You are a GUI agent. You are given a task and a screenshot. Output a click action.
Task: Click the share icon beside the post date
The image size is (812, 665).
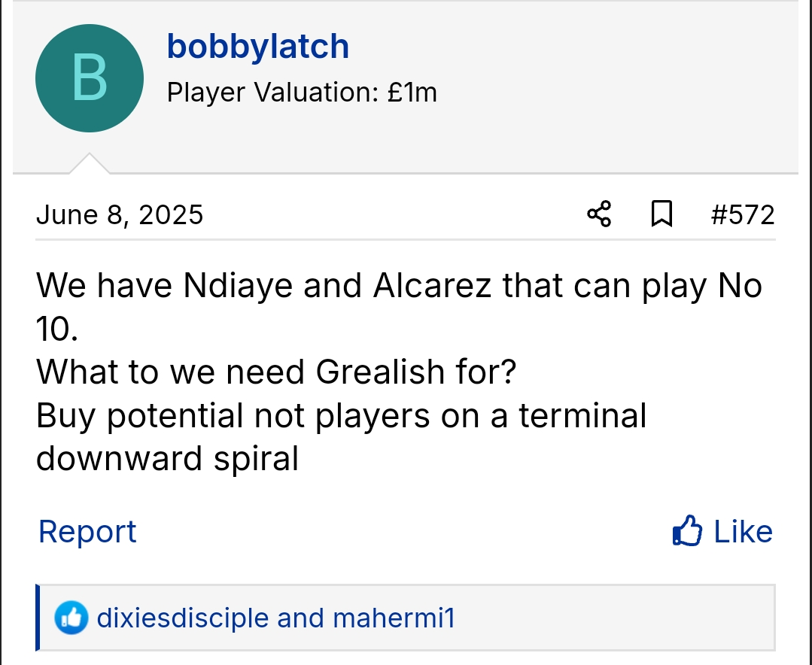[x=599, y=214]
